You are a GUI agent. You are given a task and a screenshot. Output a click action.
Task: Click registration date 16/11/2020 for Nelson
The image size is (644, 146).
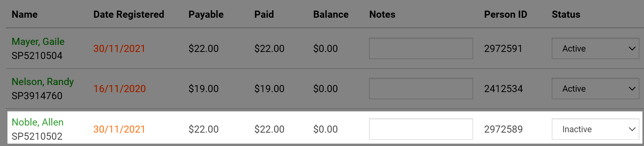click(119, 89)
